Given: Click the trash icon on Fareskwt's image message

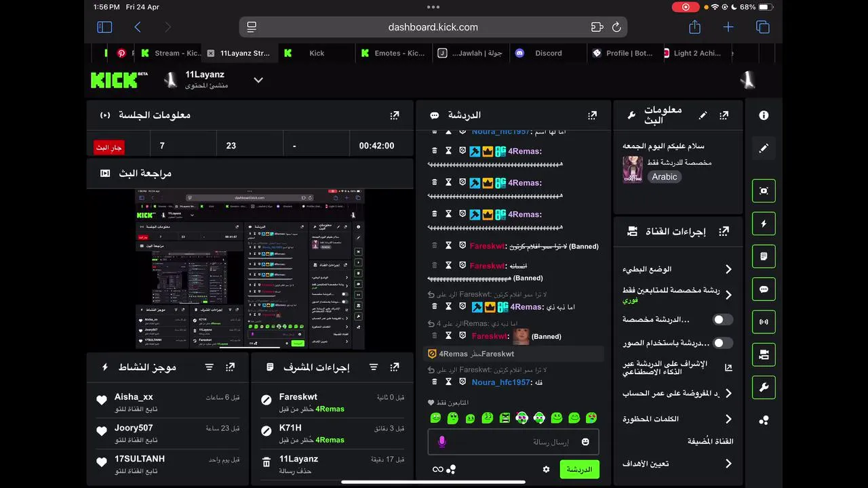Looking at the screenshot, I should pyautogui.click(x=435, y=335).
